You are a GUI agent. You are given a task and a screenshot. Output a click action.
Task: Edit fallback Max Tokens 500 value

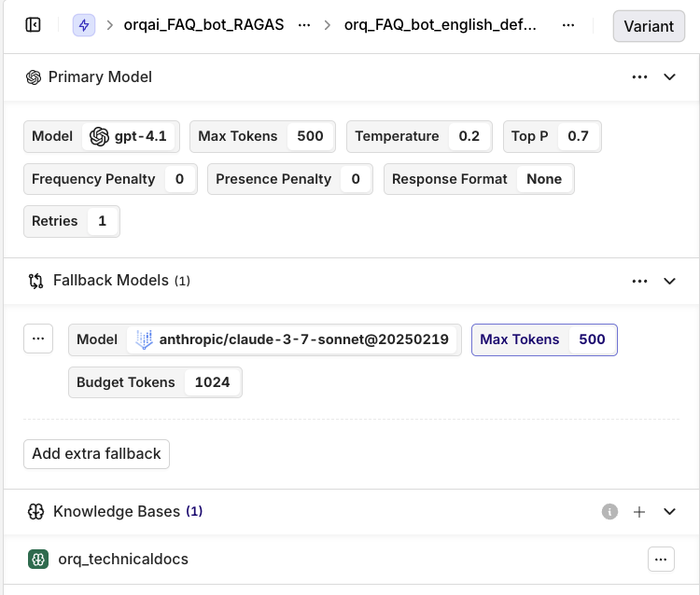click(544, 339)
